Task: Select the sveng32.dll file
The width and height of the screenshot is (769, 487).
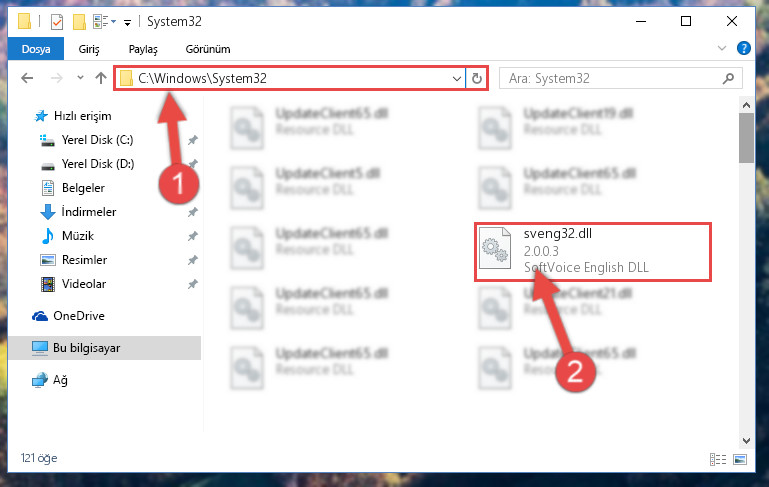Action: (x=592, y=252)
